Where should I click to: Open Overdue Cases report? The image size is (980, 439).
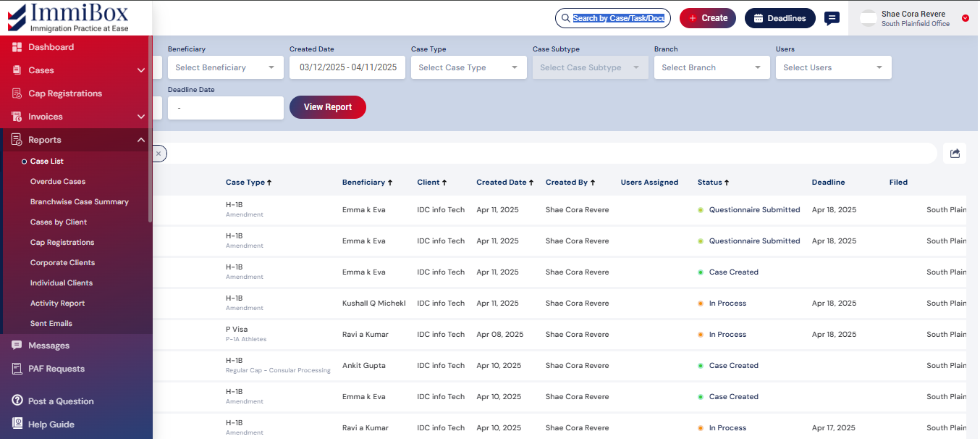coord(58,182)
